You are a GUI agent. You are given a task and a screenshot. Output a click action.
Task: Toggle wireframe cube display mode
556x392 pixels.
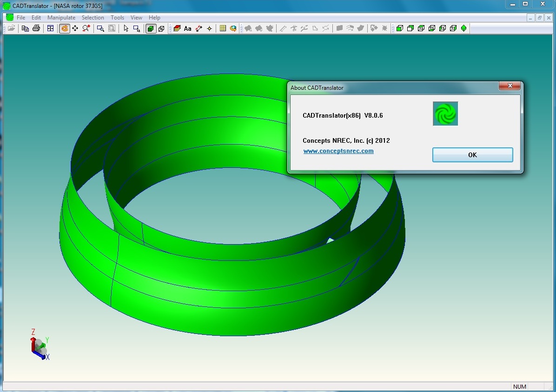coord(162,28)
